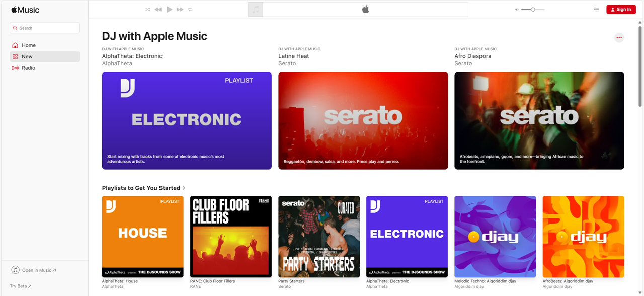Open Club Floor Fillers playlist cover
The width and height of the screenshot is (644, 296).
pos(231,237)
